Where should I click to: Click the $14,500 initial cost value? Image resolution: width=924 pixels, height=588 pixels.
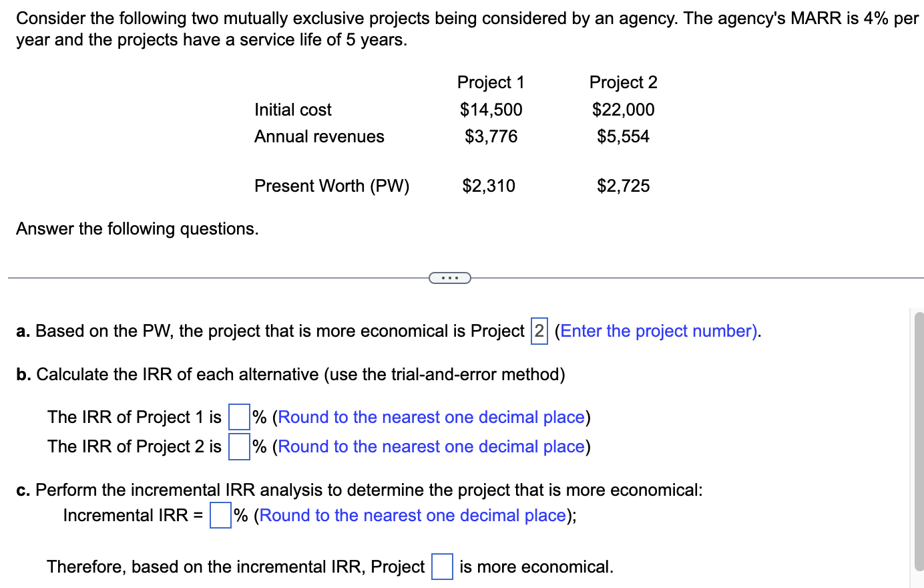click(491, 109)
